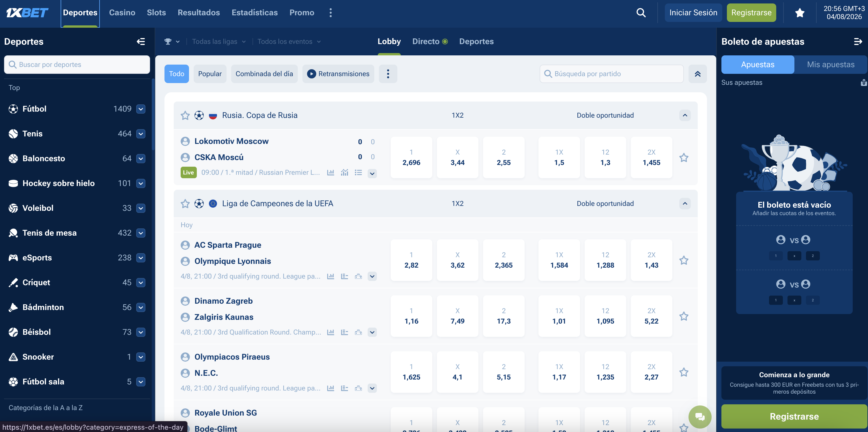Favorite the Liga de Campeones de la UEFA league
Image resolution: width=868 pixels, height=432 pixels.
(185, 204)
